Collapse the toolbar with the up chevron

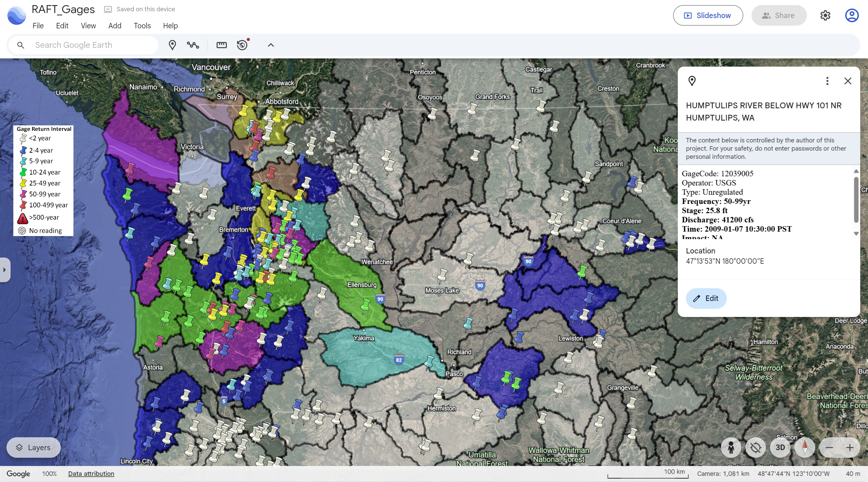pyautogui.click(x=271, y=45)
